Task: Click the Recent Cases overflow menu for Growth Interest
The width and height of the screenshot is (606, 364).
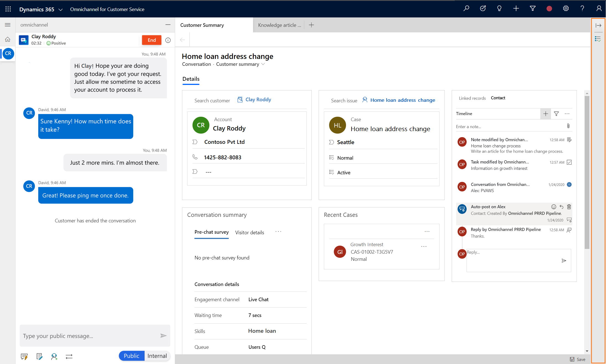Action: pyautogui.click(x=425, y=246)
